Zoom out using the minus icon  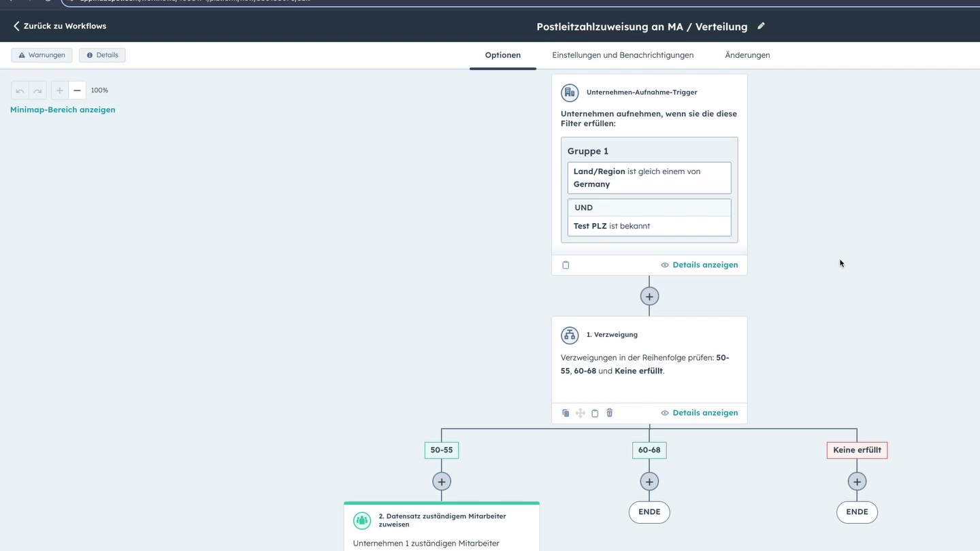pos(77,90)
